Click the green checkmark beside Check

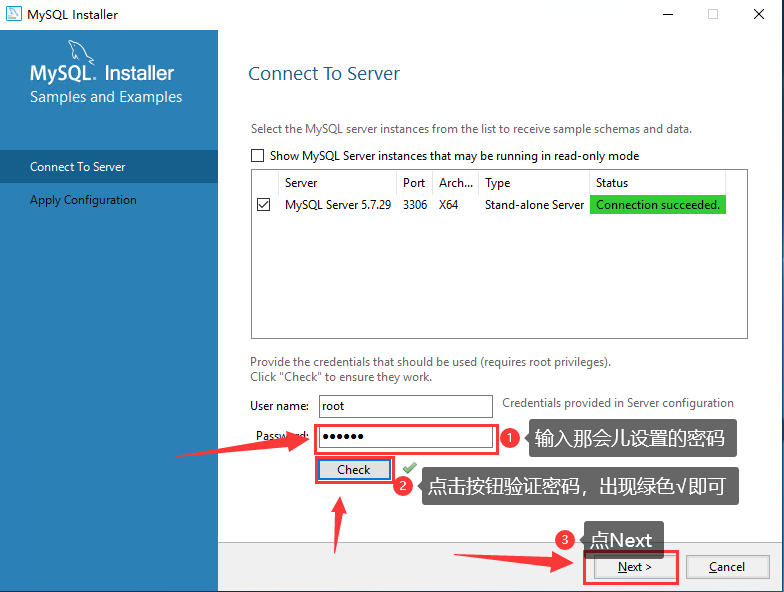click(x=410, y=468)
